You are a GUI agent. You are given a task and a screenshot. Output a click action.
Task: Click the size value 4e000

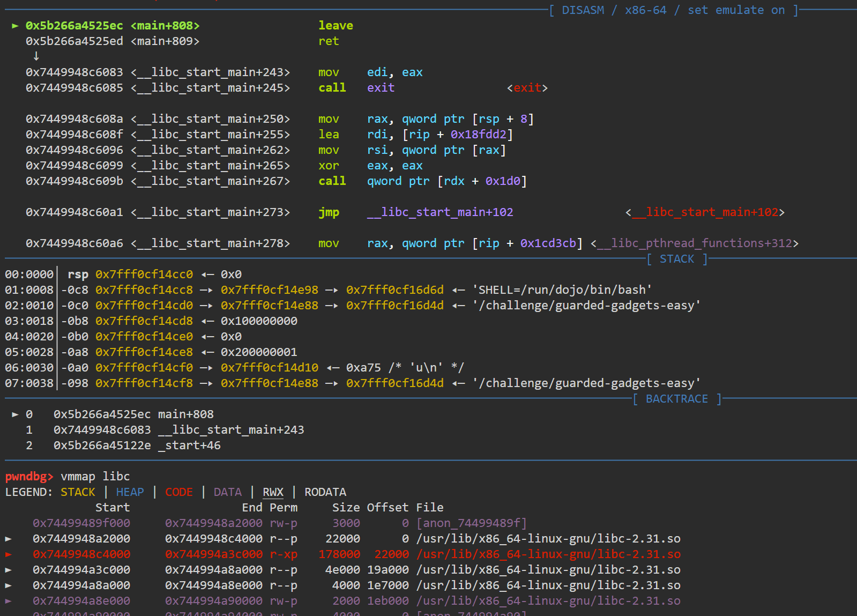342,570
